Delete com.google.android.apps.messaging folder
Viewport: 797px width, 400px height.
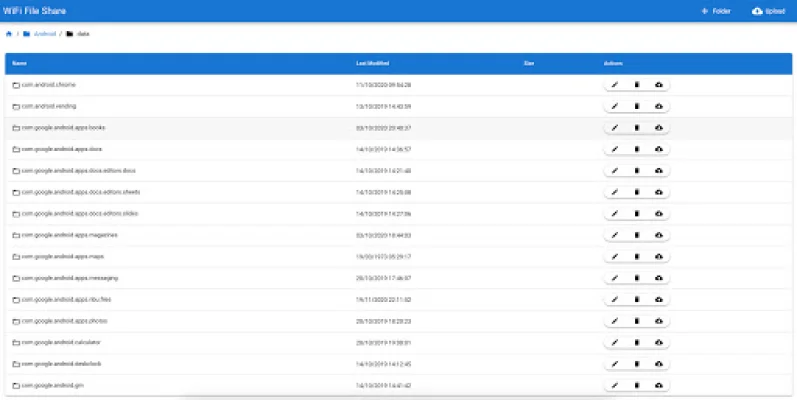(x=637, y=278)
